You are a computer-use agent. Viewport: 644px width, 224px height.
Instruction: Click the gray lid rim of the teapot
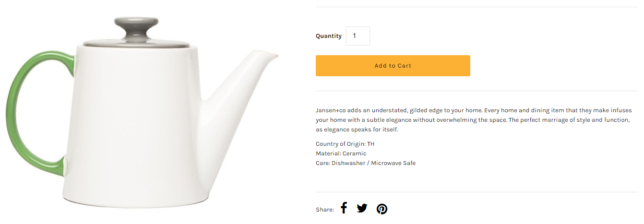[x=136, y=43]
